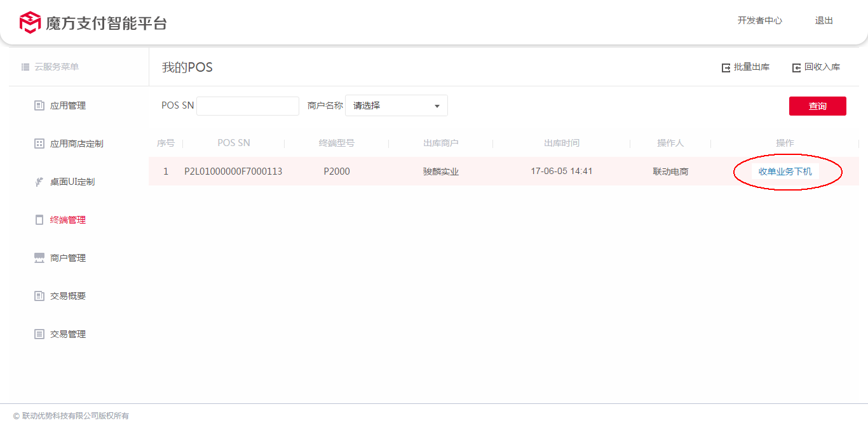Click the 收单业务下机 link
Screen dimensions: 868x423
click(x=785, y=171)
